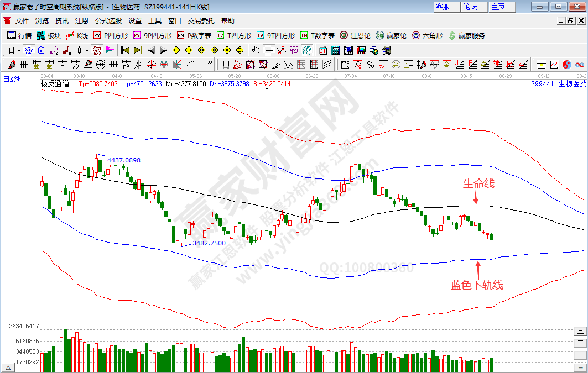Click the 日K线 chart label
The image size is (588, 373).
[12, 79]
